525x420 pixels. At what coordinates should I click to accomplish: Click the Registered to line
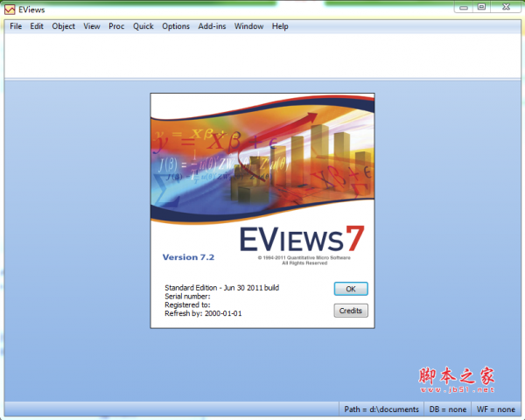click(x=187, y=304)
